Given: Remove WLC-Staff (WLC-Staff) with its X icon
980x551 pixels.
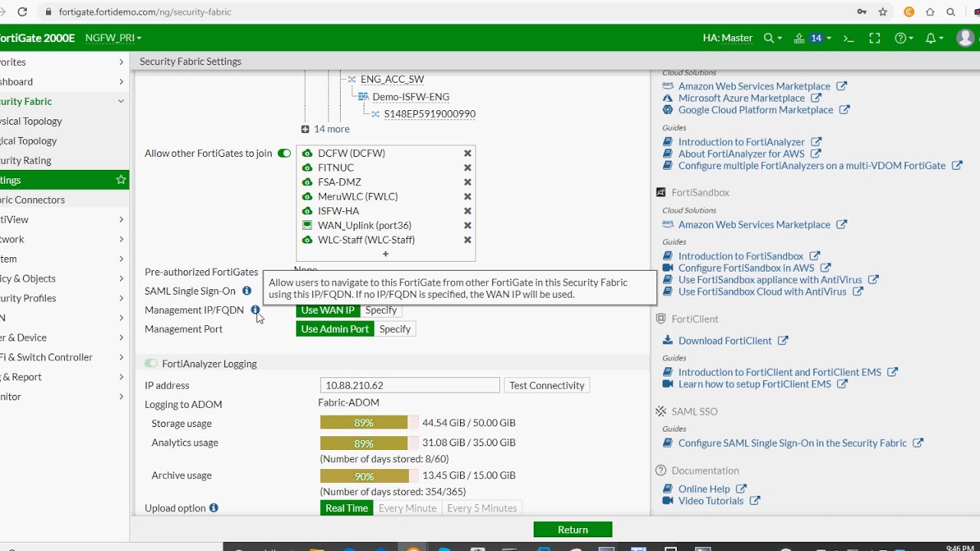Looking at the screenshot, I should tap(468, 240).
